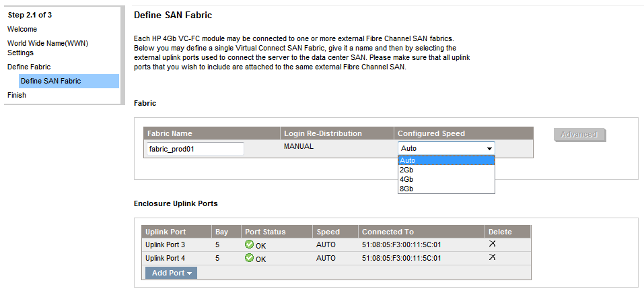The image size is (644, 293).
Task: Click Uplink Port 4 row name
Action: pyautogui.click(x=166, y=258)
